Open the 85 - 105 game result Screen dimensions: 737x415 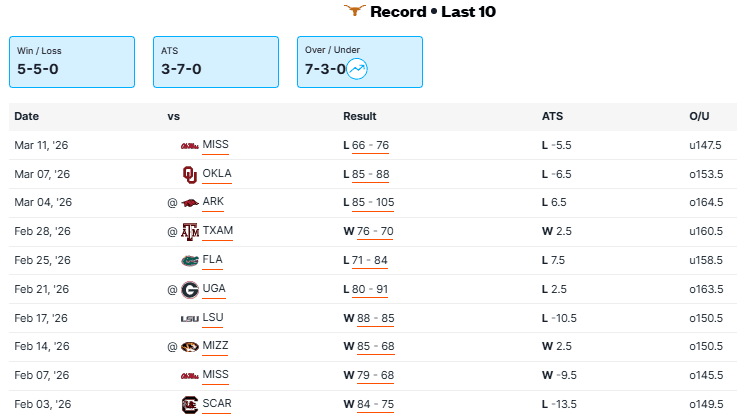point(373,203)
